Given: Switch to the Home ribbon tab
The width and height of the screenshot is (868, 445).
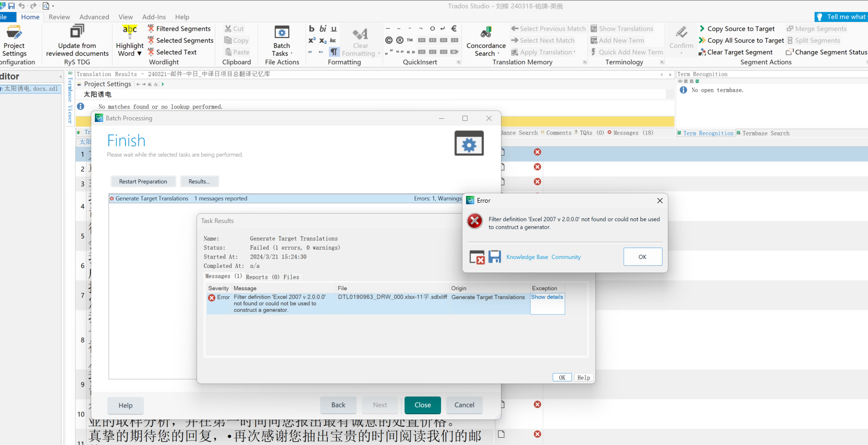Looking at the screenshot, I should [x=30, y=17].
